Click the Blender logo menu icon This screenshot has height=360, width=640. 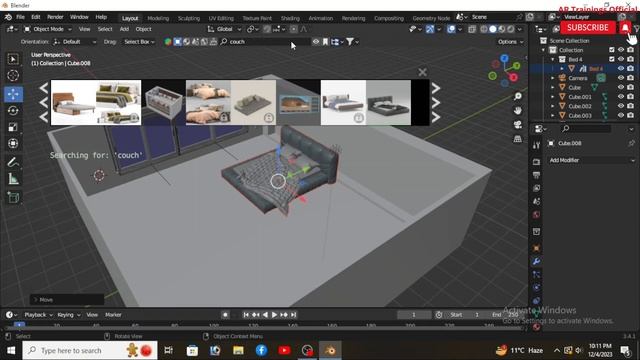point(8,17)
